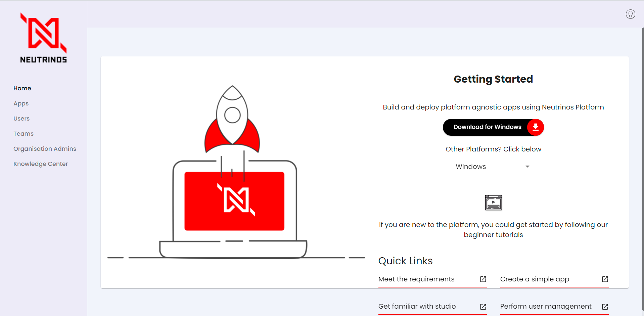644x316 pixels.
Task: Go to Home in the sidebar
Action: coord(22,88)
